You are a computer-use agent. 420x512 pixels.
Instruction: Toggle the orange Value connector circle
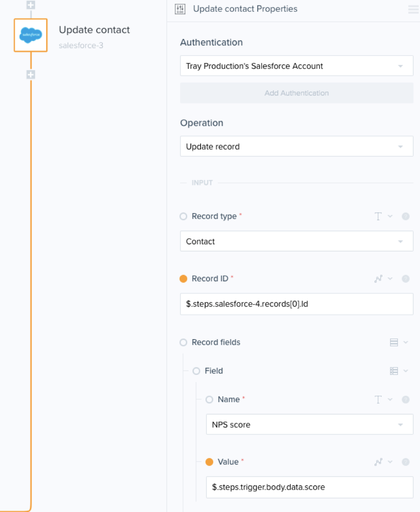210,462
